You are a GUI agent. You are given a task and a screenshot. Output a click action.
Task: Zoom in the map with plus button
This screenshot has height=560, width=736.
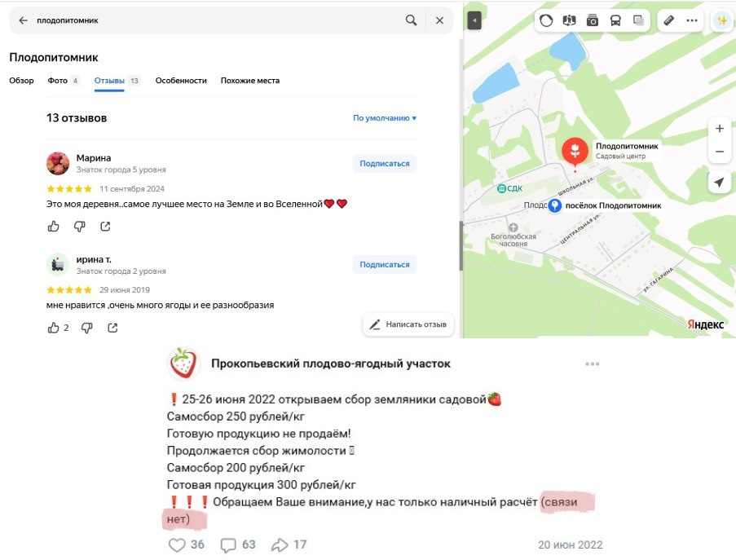(719, 128)
